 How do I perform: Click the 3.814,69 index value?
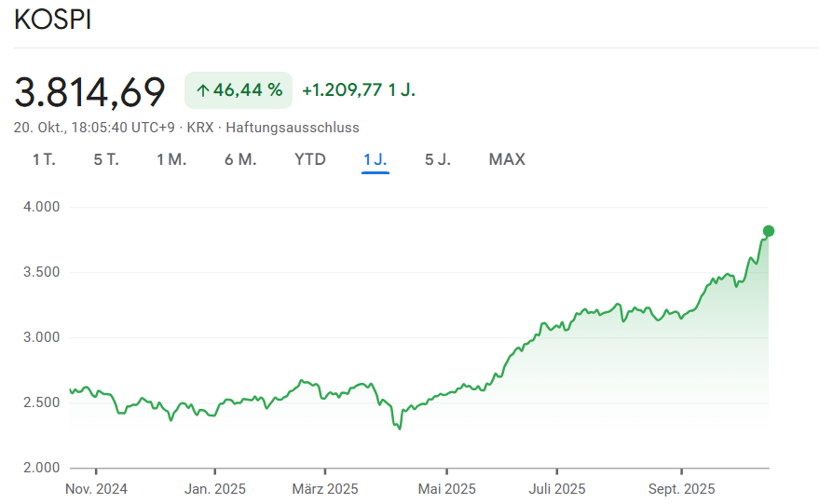tap(90, 91)
